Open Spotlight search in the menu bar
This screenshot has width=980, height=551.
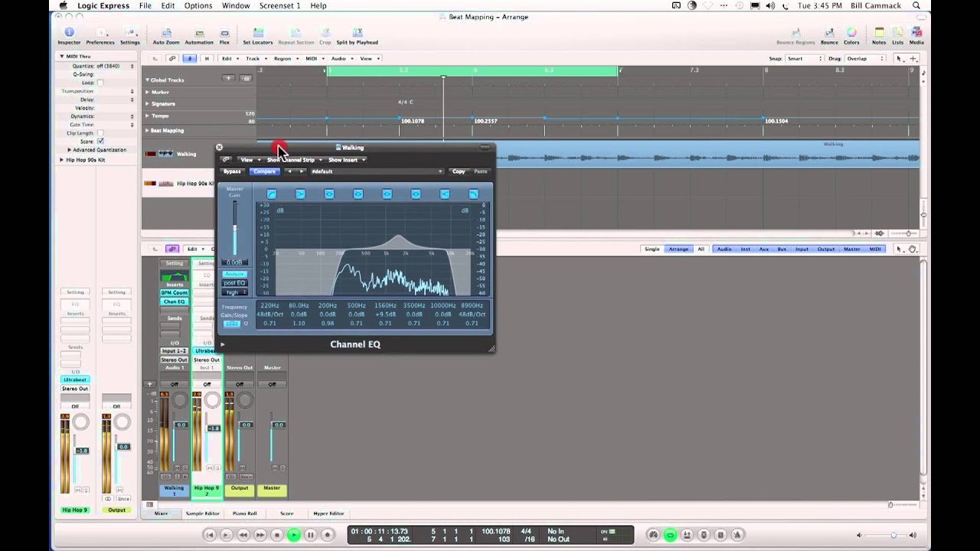916,5
